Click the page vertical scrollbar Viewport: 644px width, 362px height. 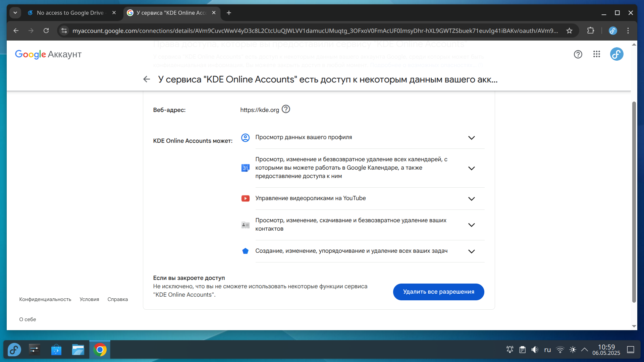[634, 201]
